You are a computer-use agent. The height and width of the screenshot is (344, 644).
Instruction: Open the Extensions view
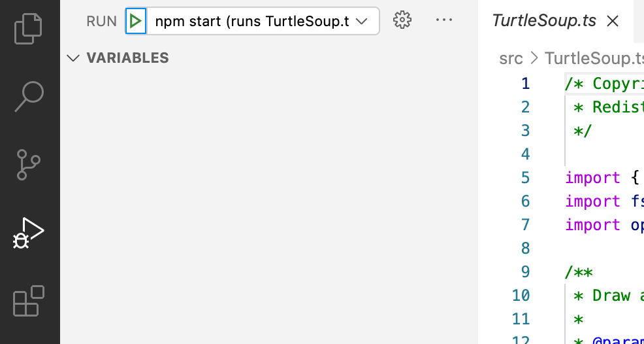coord(29,302)
